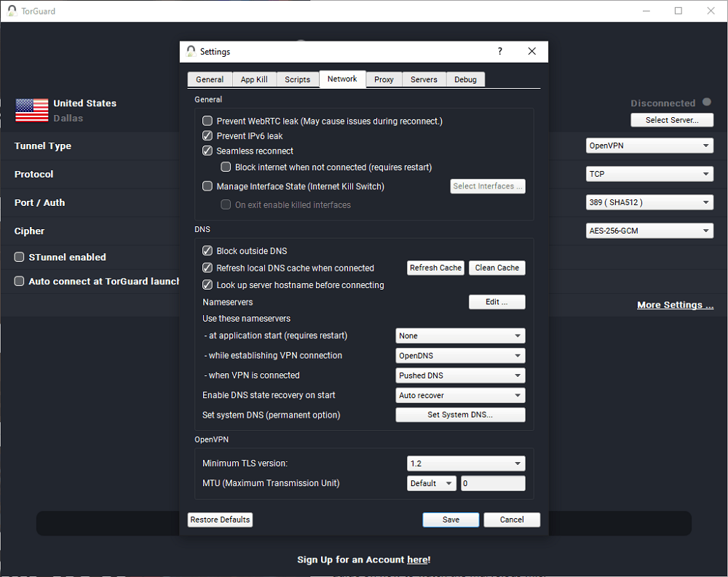Expand the Pushed DNS dropdown

tap(460, 375)
